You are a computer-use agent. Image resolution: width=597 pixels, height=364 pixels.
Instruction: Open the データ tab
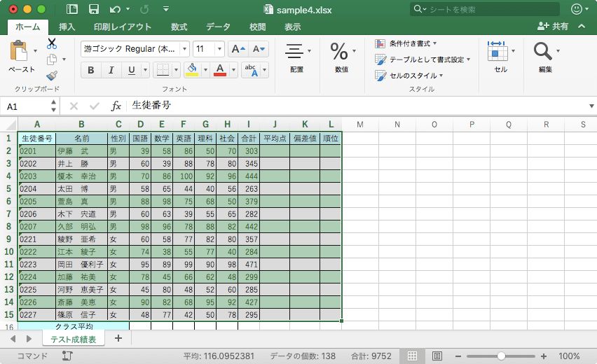point(218,27)
